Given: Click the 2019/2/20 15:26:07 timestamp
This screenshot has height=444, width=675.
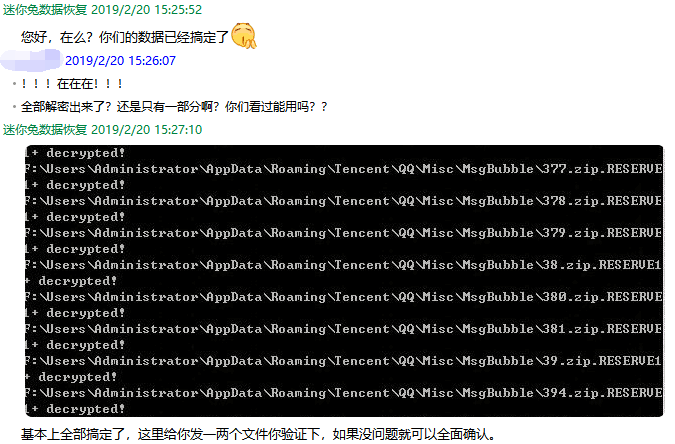Looking at the screenshot, I should click(120, 61).
